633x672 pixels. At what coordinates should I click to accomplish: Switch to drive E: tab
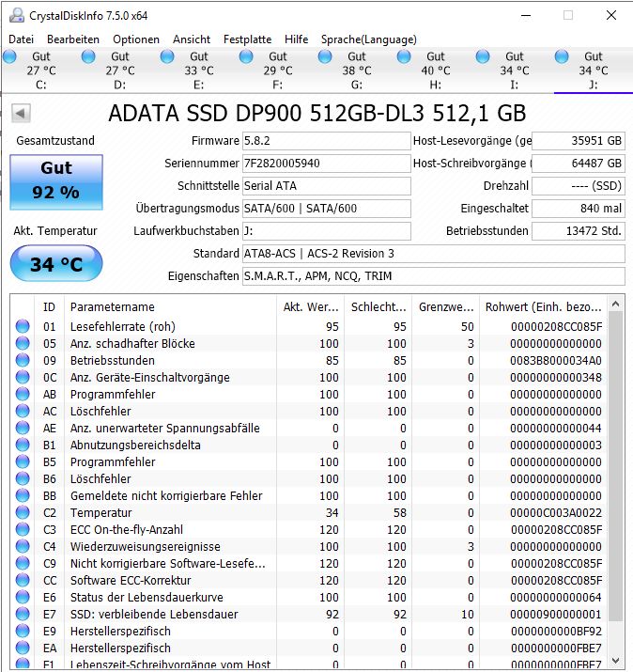tap(198, 70)
